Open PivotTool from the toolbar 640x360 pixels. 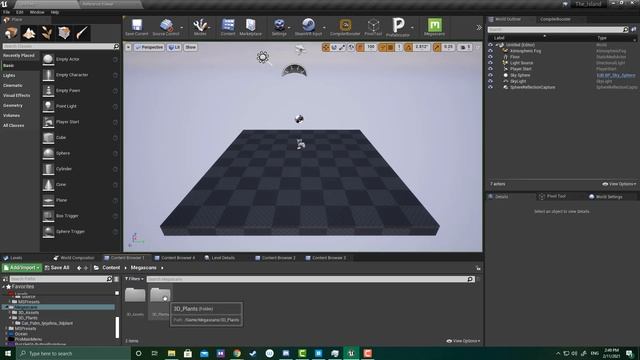(x=373, y=27)
